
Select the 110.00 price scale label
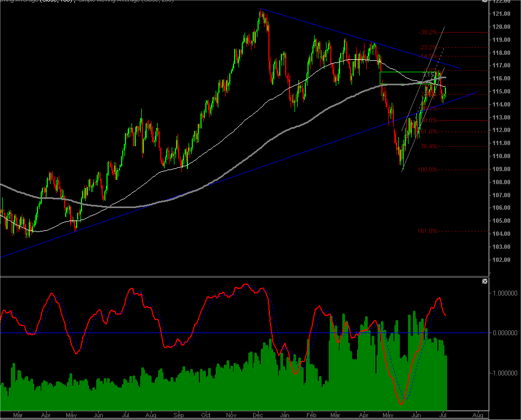[x=501, y=156]
